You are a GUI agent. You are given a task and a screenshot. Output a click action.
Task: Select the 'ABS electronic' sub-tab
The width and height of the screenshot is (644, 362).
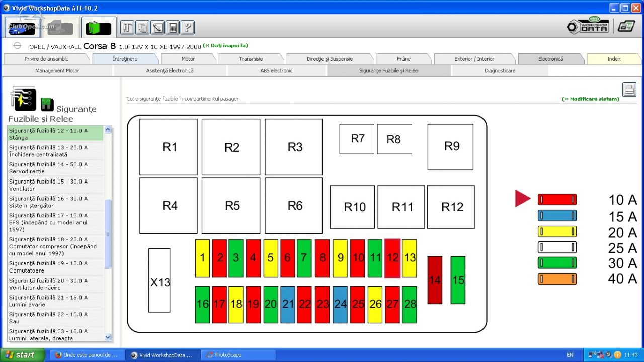click(276, 71)
